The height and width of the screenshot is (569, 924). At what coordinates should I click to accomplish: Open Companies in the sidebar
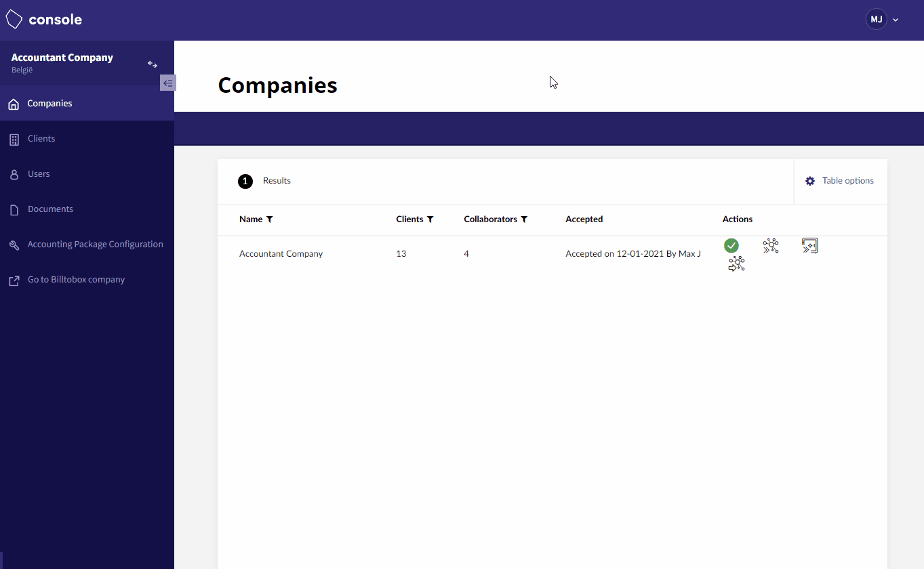(87, 104)
